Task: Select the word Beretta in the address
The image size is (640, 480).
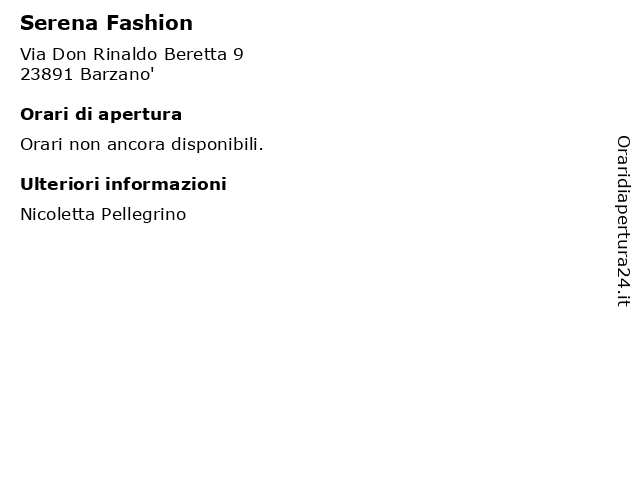Action: (x=195, y=54)
